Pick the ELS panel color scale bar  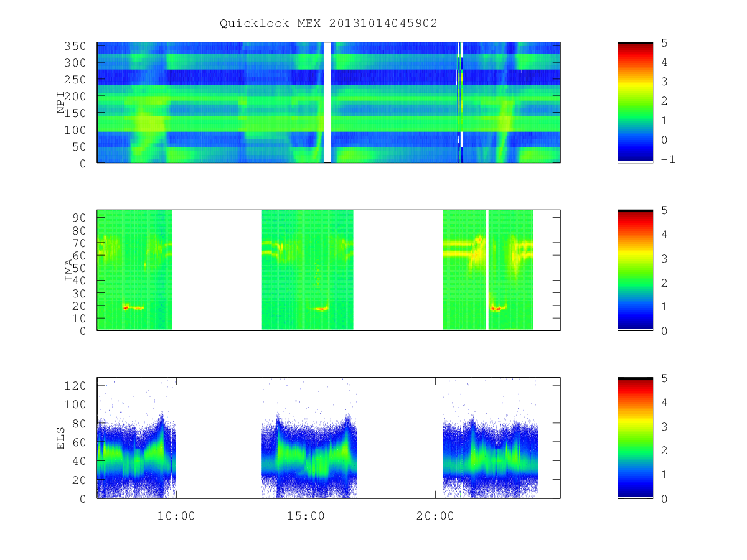click(x=635, y=437)
